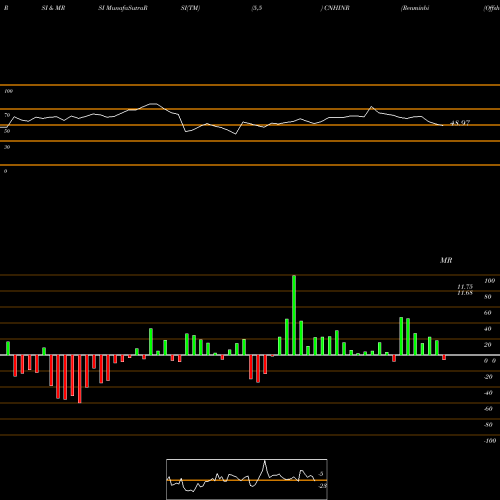500x500 pixels.
Task: Click the -28 label in mini chart
Action: coord(323,486)
